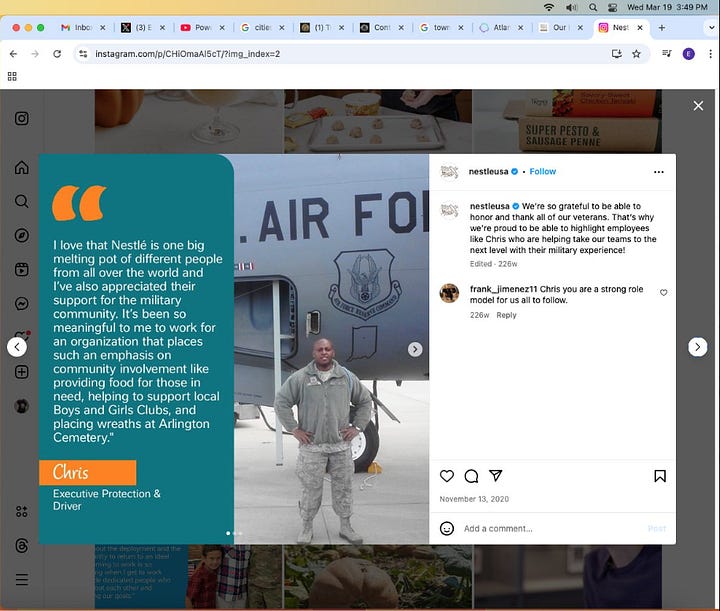Switch to Google town tab
Viewport: 720px width, 611px height.
pyautogui.click(x=441, y=28)
